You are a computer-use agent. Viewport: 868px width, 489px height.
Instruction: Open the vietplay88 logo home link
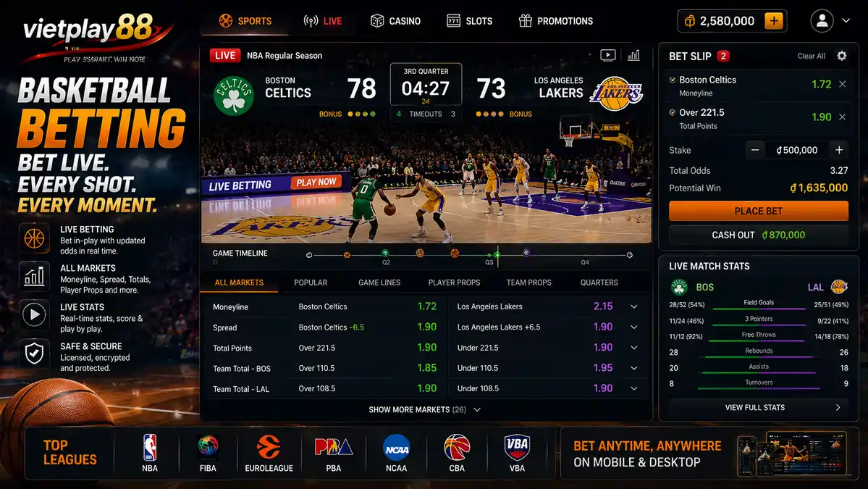[x=98, y=37]
